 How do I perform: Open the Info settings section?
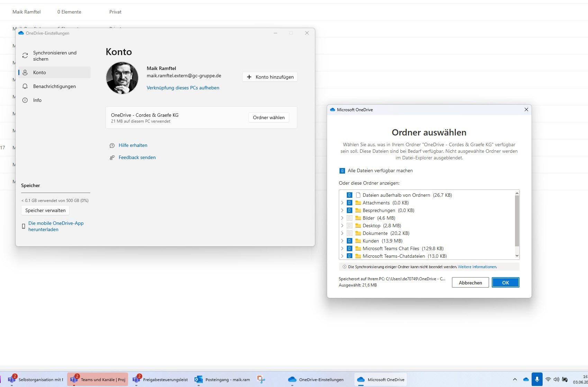coord(55,100)
